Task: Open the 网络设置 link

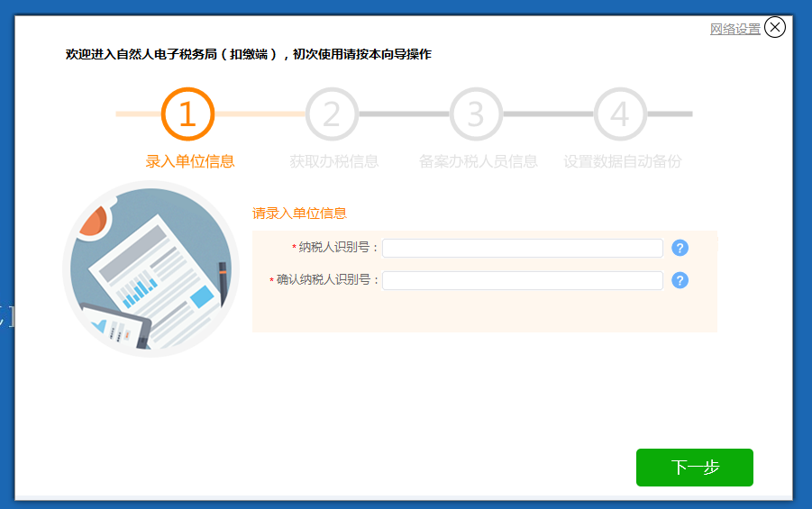Action: [x=734, y=29]
